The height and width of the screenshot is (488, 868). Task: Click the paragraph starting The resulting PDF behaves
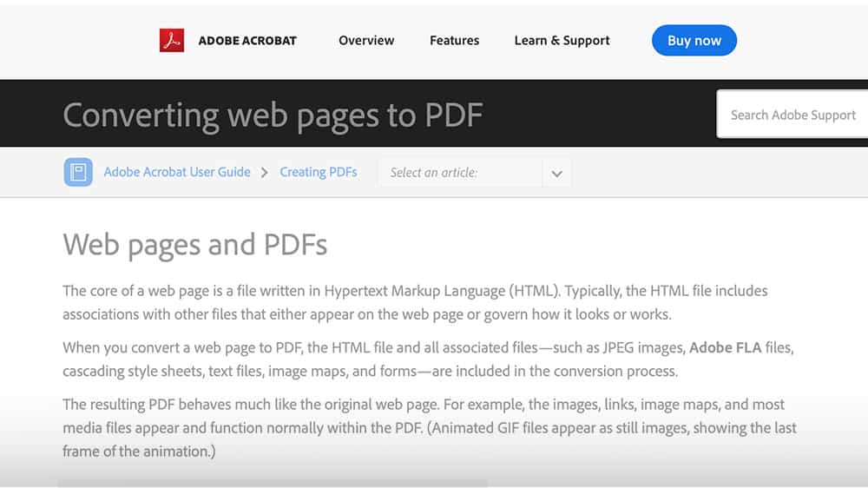[x=430, y=427]
